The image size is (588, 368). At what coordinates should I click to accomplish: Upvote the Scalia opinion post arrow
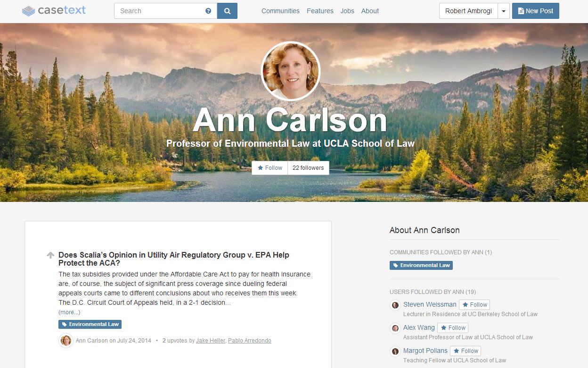(50, 255)
